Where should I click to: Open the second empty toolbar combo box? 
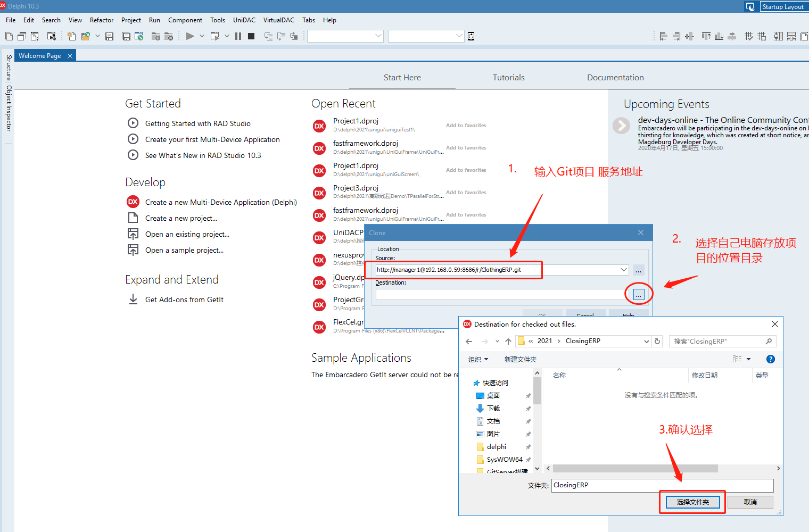(x=426, y=36)
